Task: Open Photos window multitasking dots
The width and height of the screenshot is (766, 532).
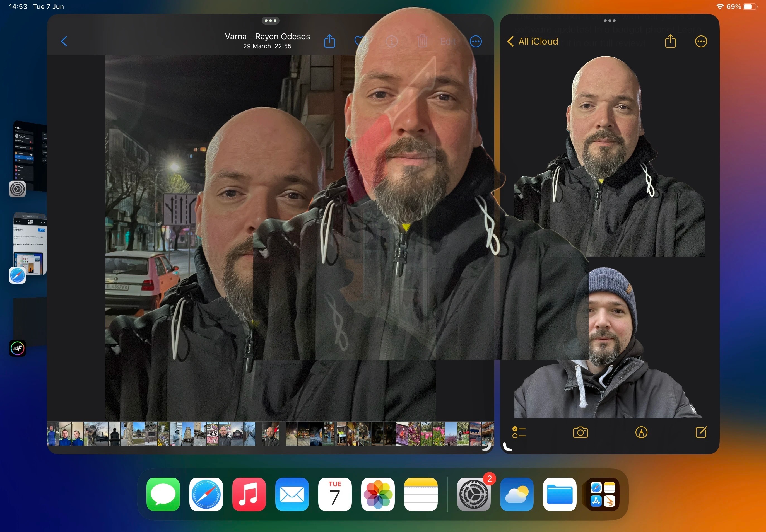Action: (270, 21)
